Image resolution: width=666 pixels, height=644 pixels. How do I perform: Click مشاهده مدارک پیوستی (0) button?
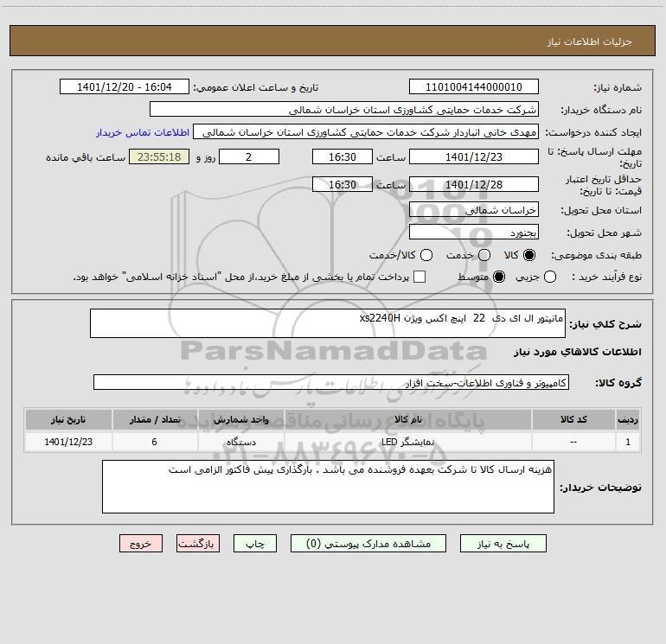(368, 544)
